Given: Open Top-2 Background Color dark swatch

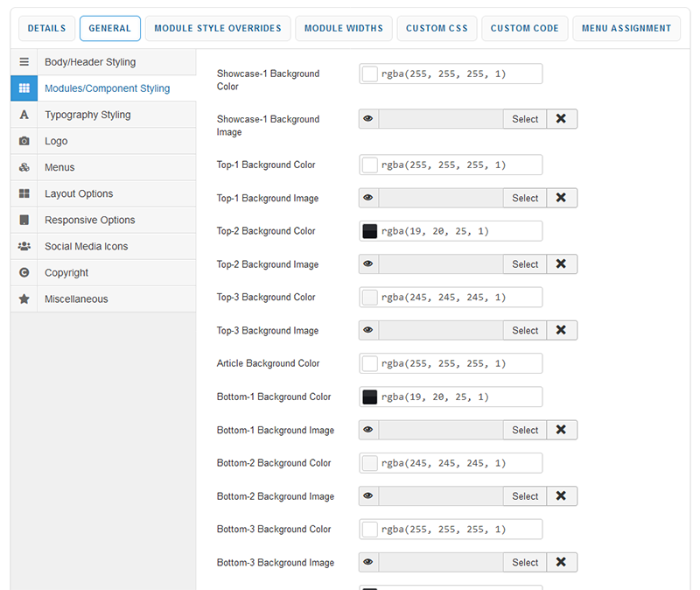Looking at the screenshot, I should point(369,231).
